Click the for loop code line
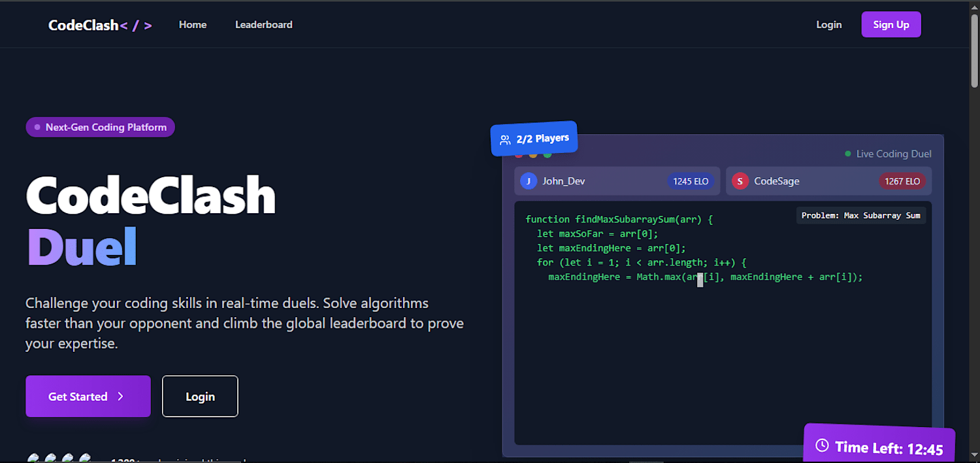 tap(642, 263)
